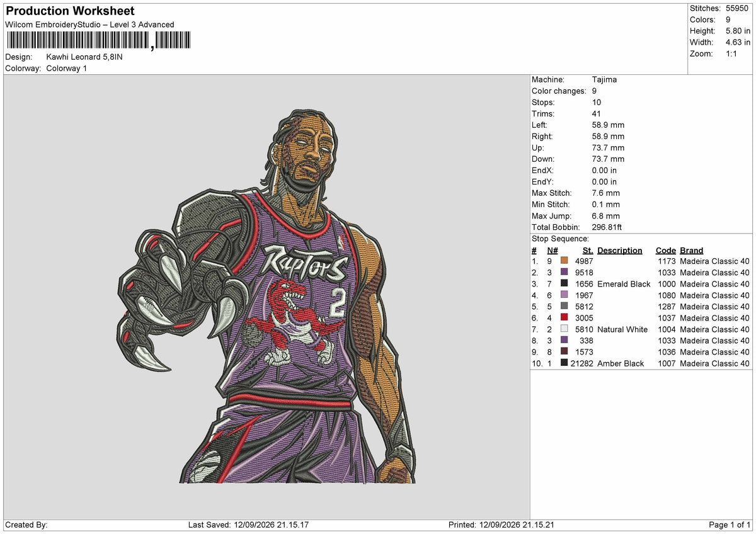The width and height of the screenshot is (756, 534).
Task: Click the barcode under the worksheet title
Action: (x=98, y=40)
